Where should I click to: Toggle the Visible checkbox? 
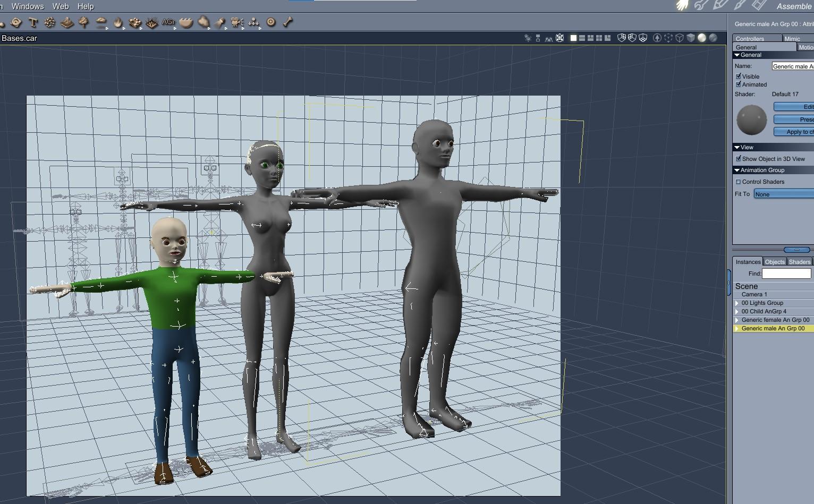point(738,76)
